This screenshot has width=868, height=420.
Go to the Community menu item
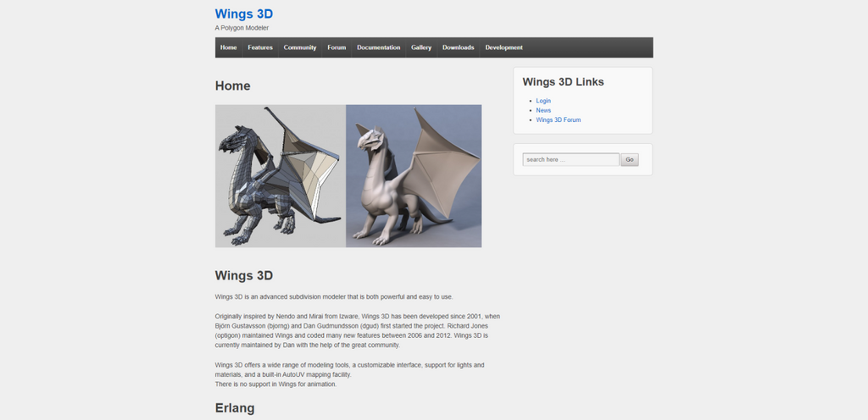(300, 47)
